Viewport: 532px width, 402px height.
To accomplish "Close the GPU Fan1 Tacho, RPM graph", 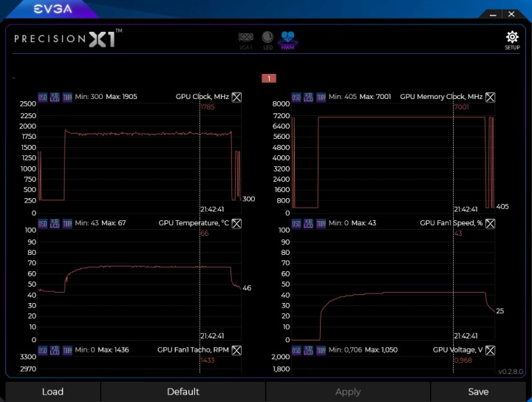I will (236, 350).
